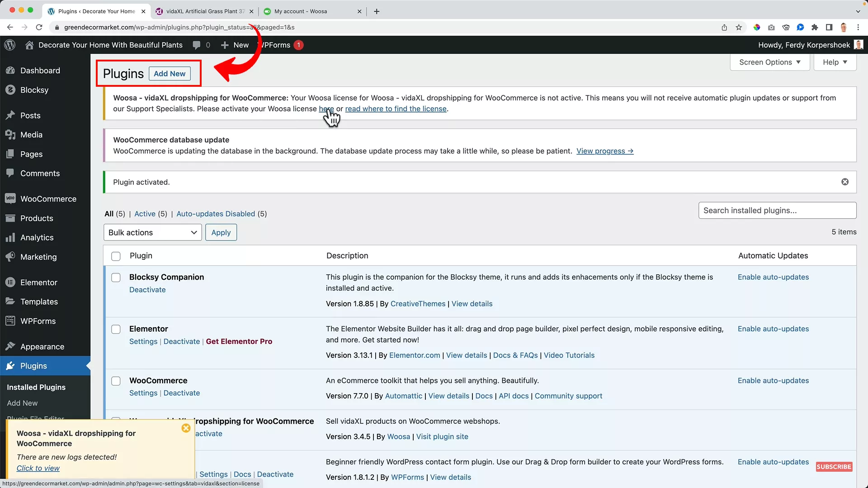
Task: Select Installed Plugins in sidebar submenu
Action: (x=36, y=387)
